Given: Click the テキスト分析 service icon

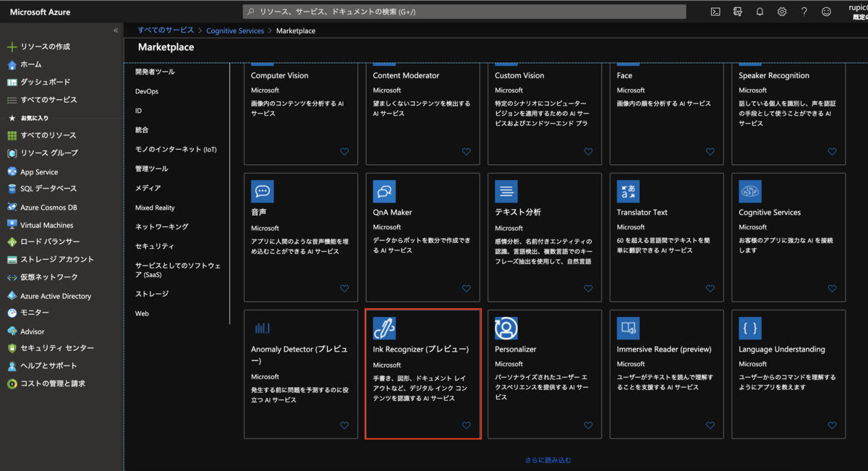Looking at the screenshot, I should 506,191.
